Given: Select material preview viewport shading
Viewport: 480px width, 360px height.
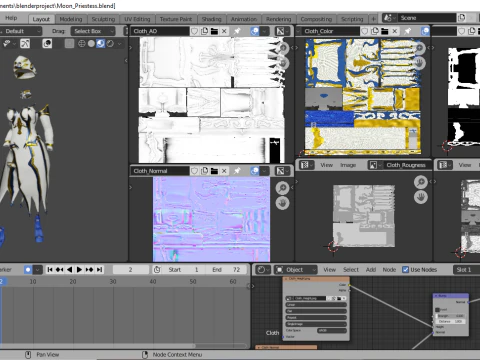Looking at the screenshot, I should [x=100, y=43].
